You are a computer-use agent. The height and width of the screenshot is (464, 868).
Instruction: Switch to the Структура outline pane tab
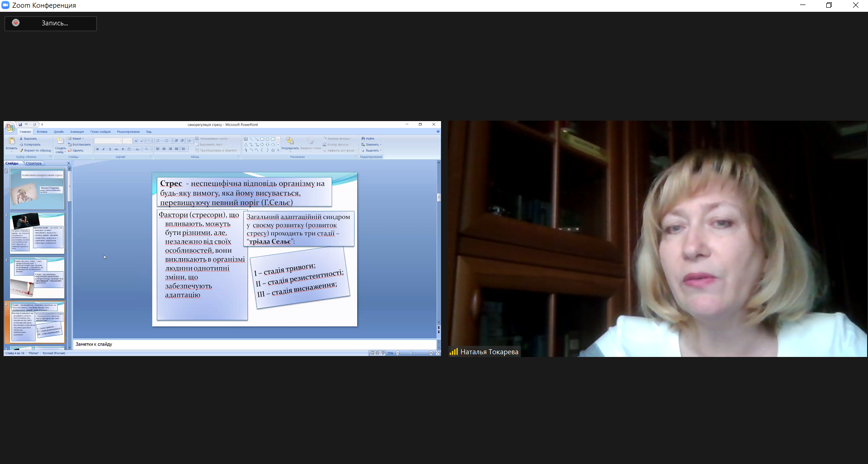click(x=34, y=163)
